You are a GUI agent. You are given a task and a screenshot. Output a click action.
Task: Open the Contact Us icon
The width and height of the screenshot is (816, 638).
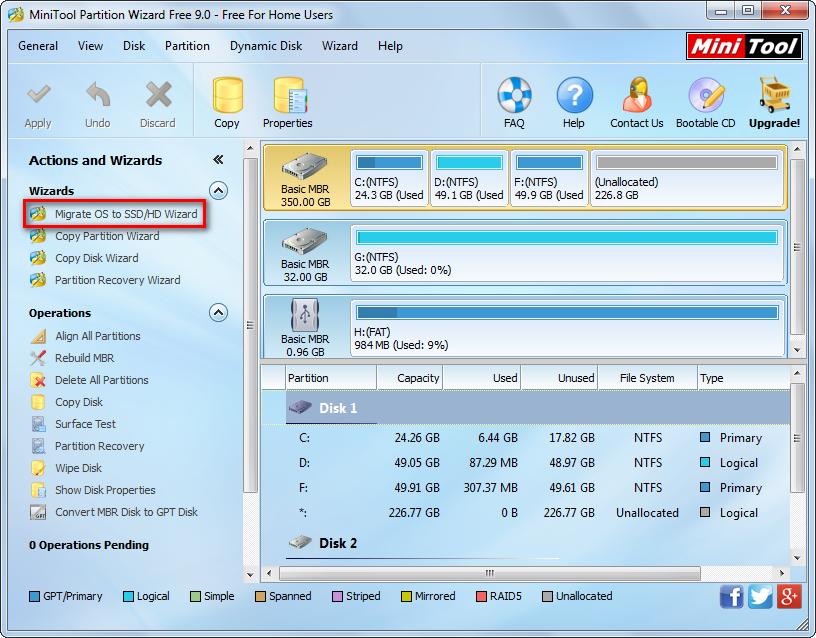tap(637, 95)
